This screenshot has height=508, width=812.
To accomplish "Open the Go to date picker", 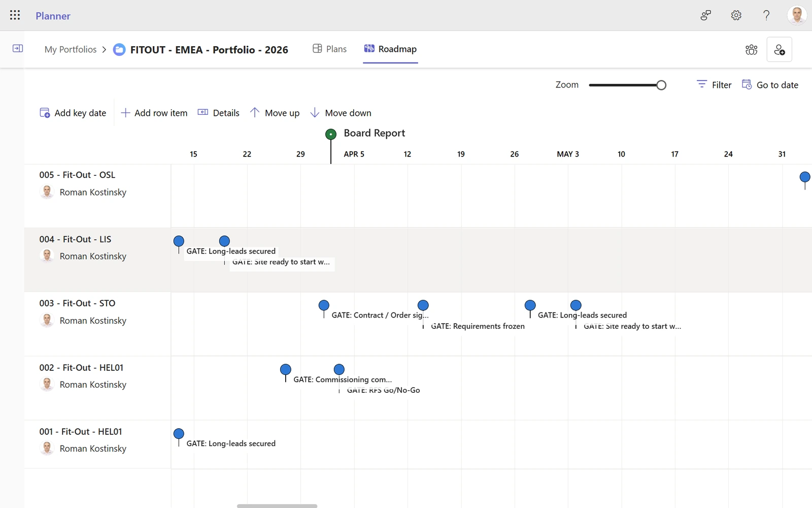I will (x=770, y=84).
